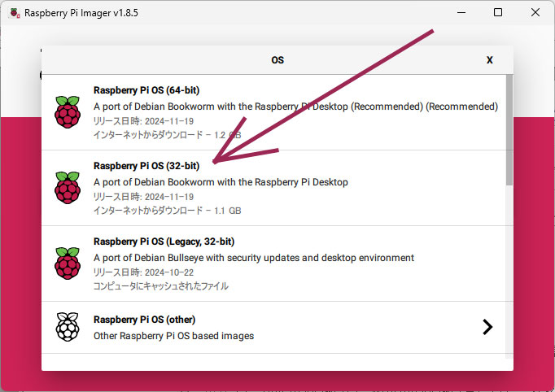Click 'Other Raspberry Pi OS based images' text
555x392 pixels.
[x=174, y=336]
